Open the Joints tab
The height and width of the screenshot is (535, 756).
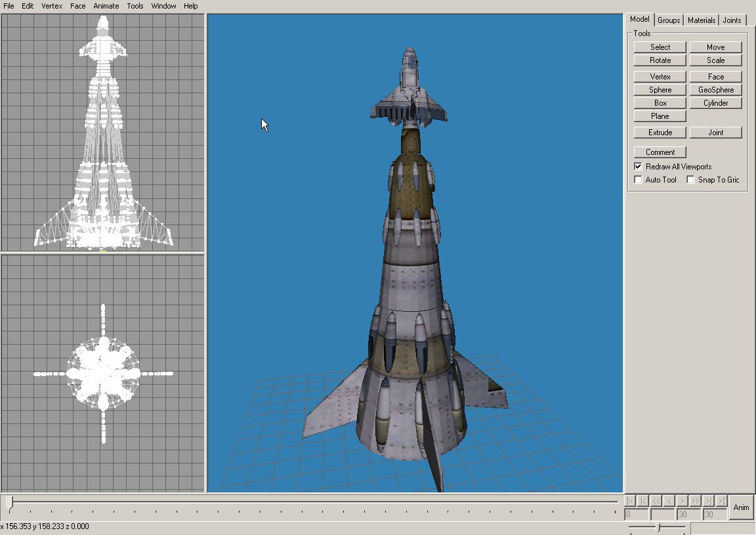732,20
